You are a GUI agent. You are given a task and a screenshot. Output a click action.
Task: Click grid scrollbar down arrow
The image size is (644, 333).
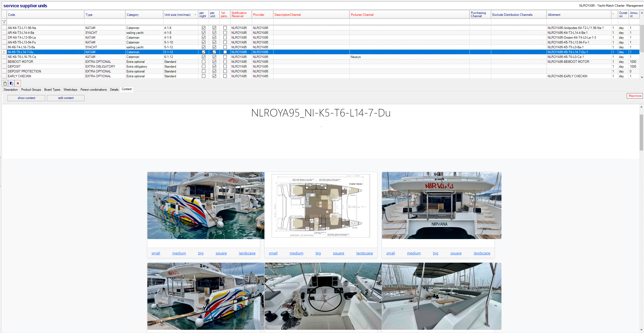tap(642, 77)
